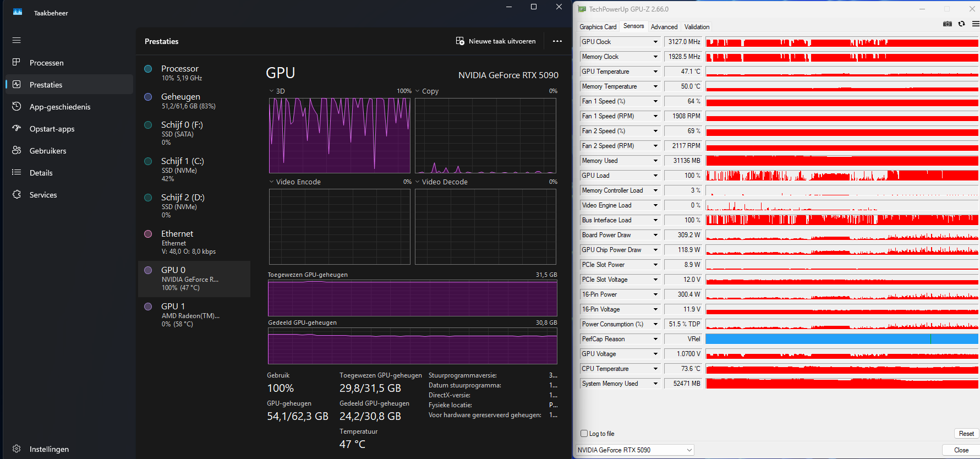The image size is (980, 459).
Task: Click the Toegewezen GPU-geheugen graph
Action: (x=413, y=298)
